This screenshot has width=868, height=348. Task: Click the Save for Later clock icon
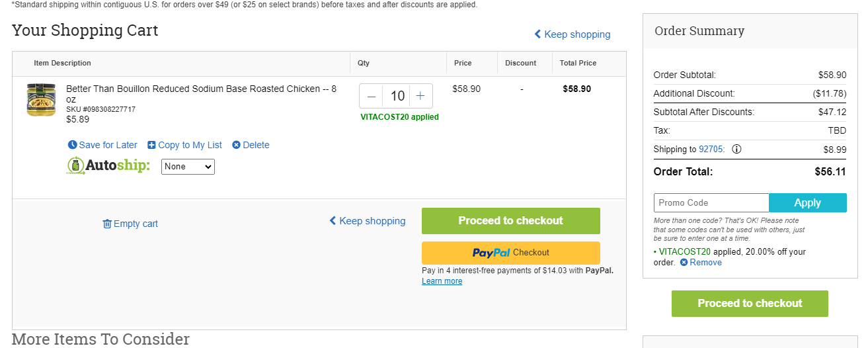[x=73, y=145]
